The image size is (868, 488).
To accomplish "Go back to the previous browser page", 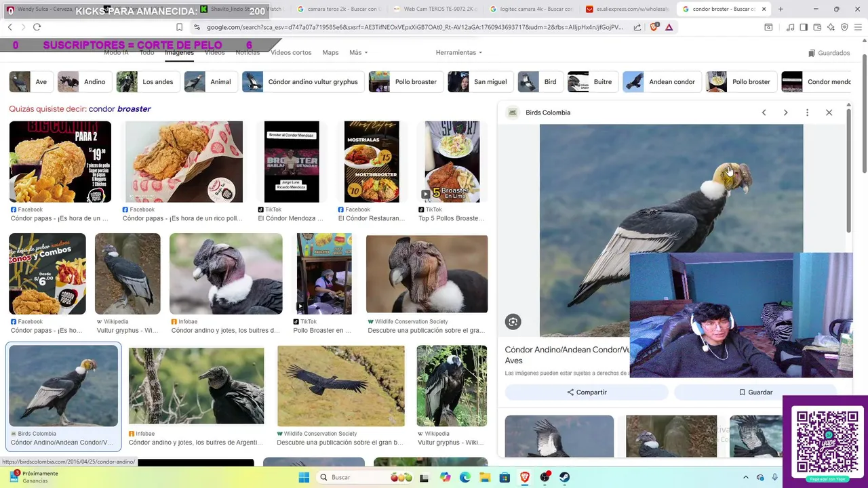I will 9,27.
